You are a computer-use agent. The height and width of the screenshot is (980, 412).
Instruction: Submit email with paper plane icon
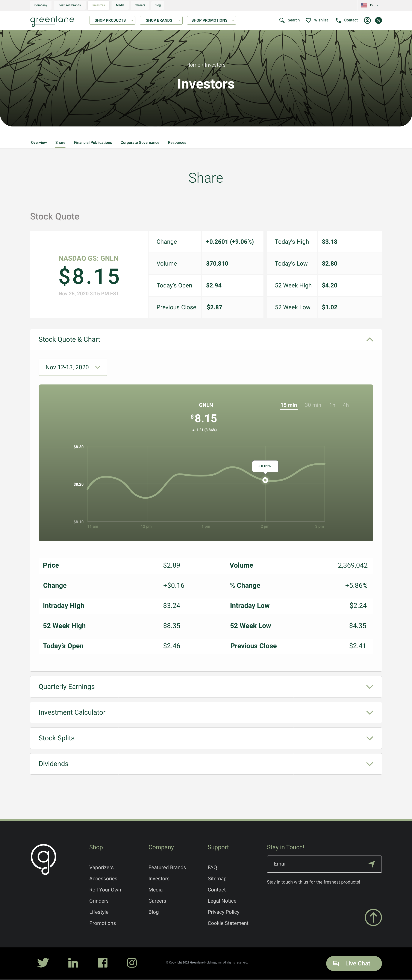click(x=372, y=864)
